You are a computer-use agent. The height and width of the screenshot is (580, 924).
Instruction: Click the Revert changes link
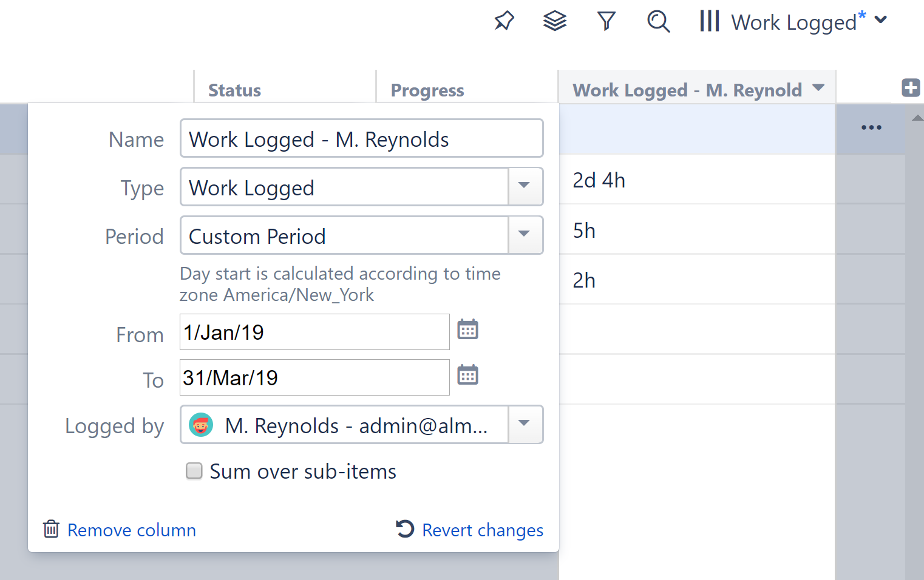coord(482,530)
